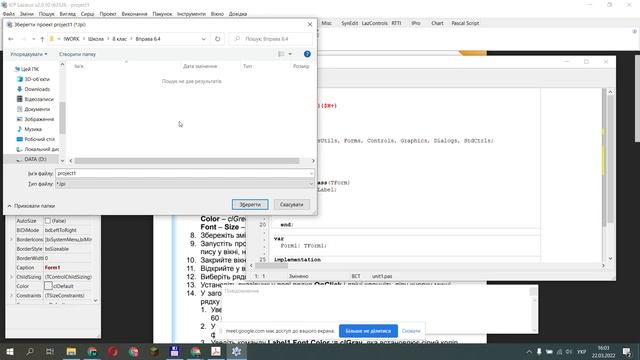Click the Скасувати button
This screenshot has height=360, width=640.
coord(291,204)
